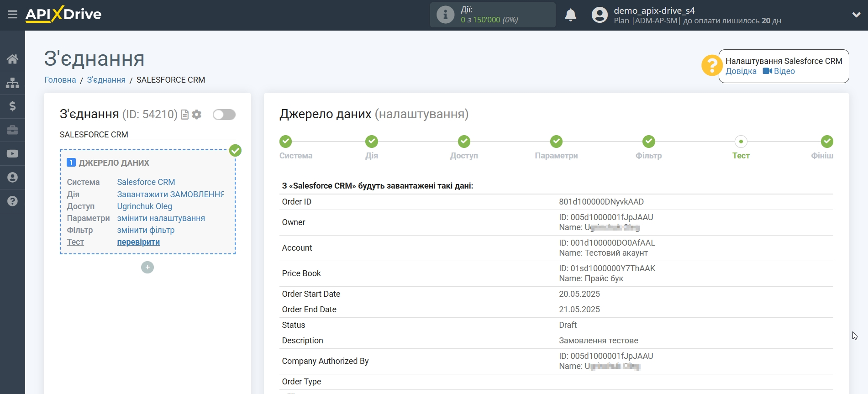Click змінити налаштування link
This screenshot has height=394, width=868.
(x=161, y=218)
